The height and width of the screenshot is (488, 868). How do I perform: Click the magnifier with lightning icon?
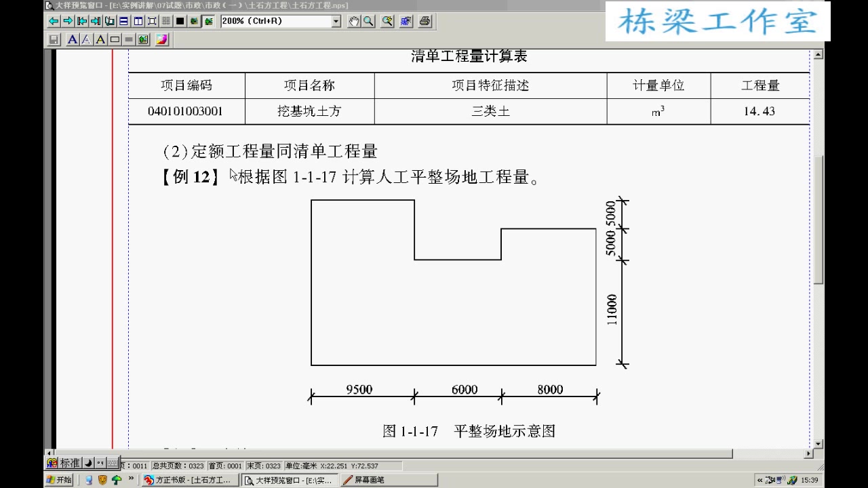pyautogui.click(x=387, y=21)
